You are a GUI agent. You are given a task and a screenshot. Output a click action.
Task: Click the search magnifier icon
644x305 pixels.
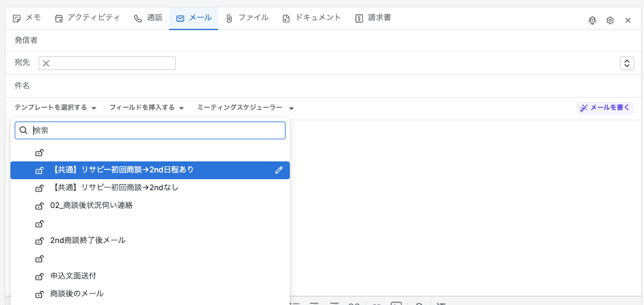(23, 131)
